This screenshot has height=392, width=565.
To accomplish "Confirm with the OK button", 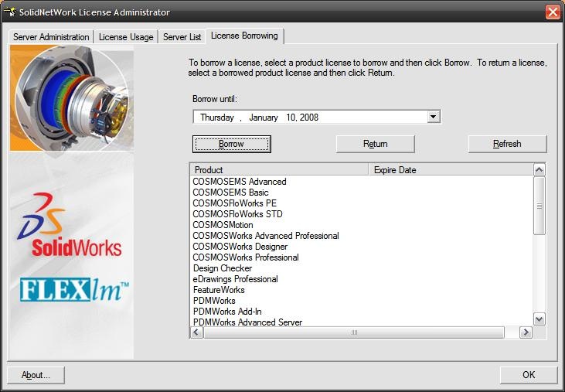I will pyautogui.click(x=529, y=375).
